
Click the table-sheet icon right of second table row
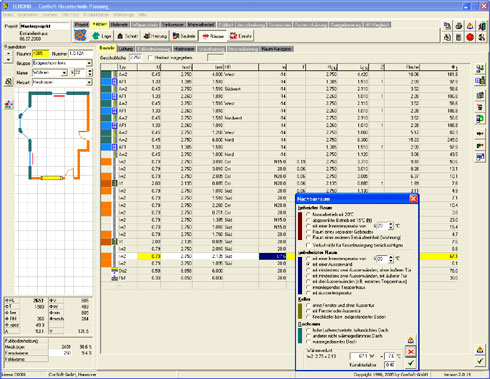click(480, 81)
